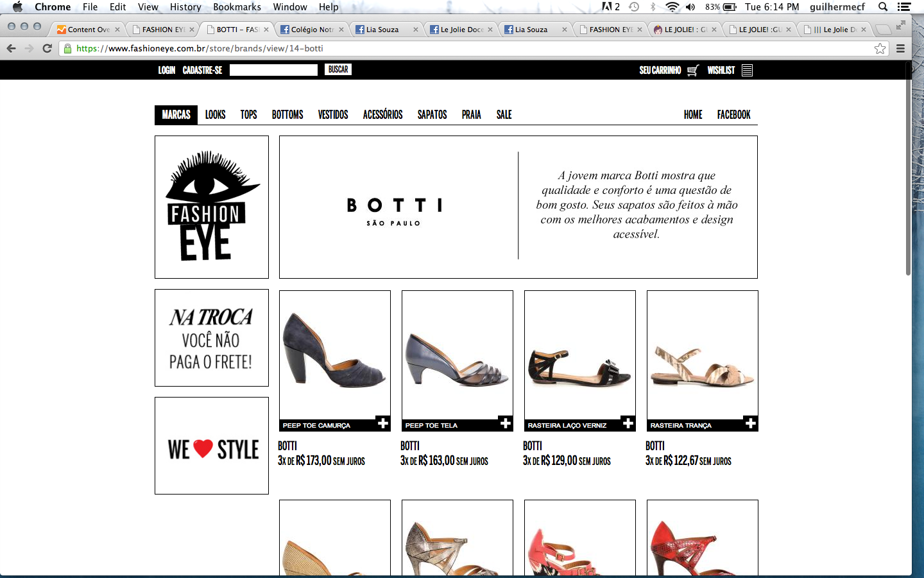The width and height of the screenshot is (924, 578).
Task: Click the guilhermecf user name
Action: pos(837,7)
